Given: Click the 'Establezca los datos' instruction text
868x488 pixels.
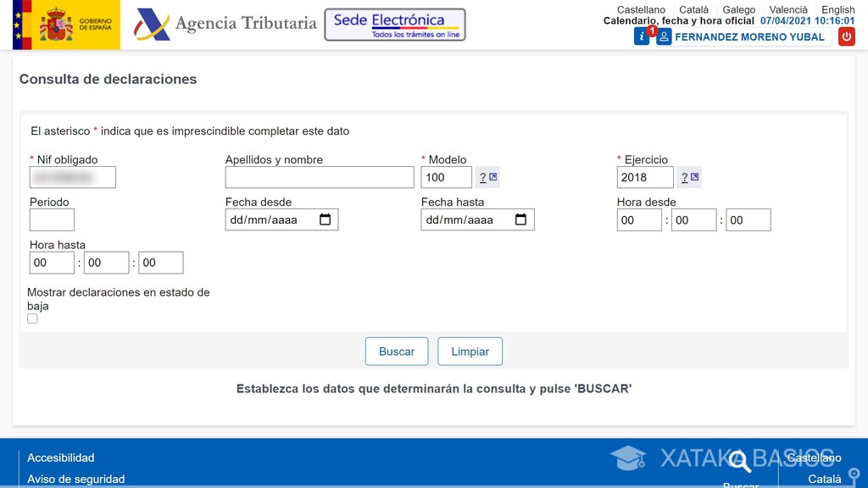Looking at the screenshot, I should (434, 389).
